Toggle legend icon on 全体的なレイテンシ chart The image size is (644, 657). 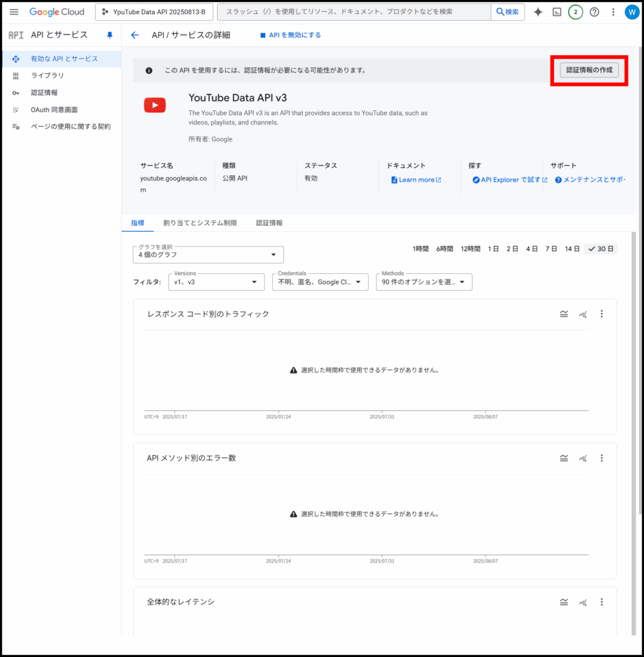pos(564,602)
